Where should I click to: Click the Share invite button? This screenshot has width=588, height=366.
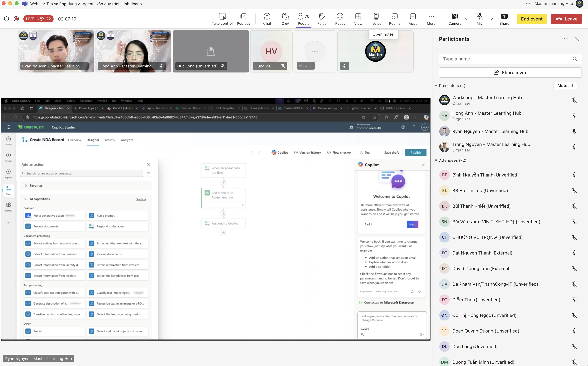[510, 73]
